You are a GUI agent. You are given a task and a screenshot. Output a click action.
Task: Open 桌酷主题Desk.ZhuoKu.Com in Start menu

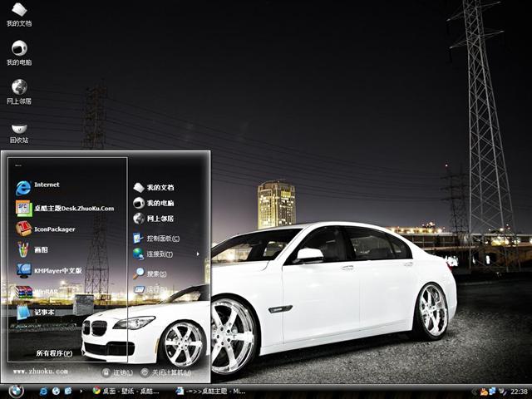(x=65, y=208)
